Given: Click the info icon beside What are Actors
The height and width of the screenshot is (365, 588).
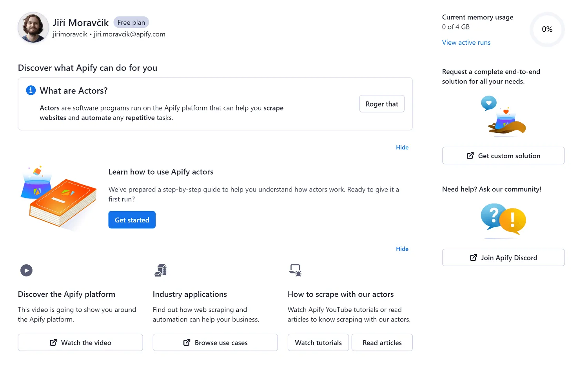Looking at the screenshot, I should pyautogui.click(x=31, y=90).
